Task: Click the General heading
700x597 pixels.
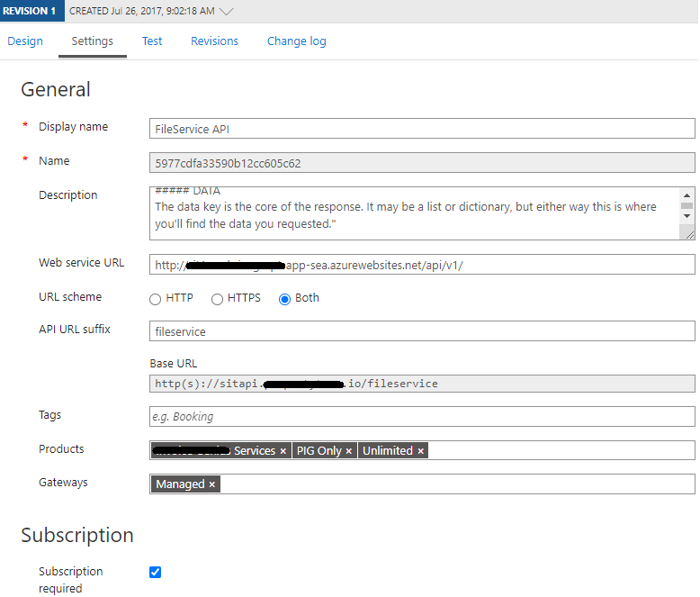Action: click(56, 89)
